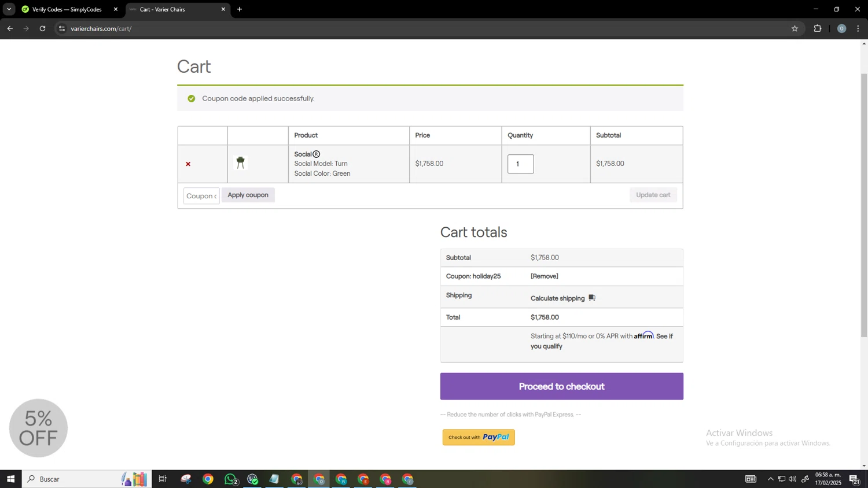Click the Apply coupon button
The height and width of the screenshot is (488, 868).
pyautogui.click(x=248, y=195)
